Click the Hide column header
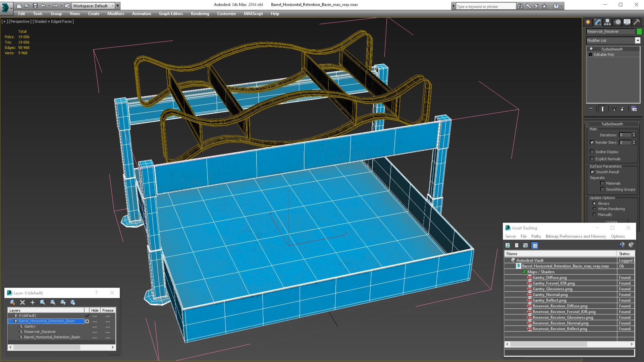Image resolution: width=644 pixels, height=362 pixels. [x=95, y=310]
